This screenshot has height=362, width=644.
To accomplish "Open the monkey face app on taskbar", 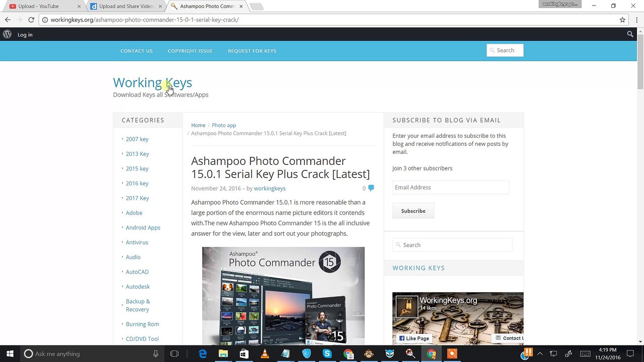I will [369, 353].
